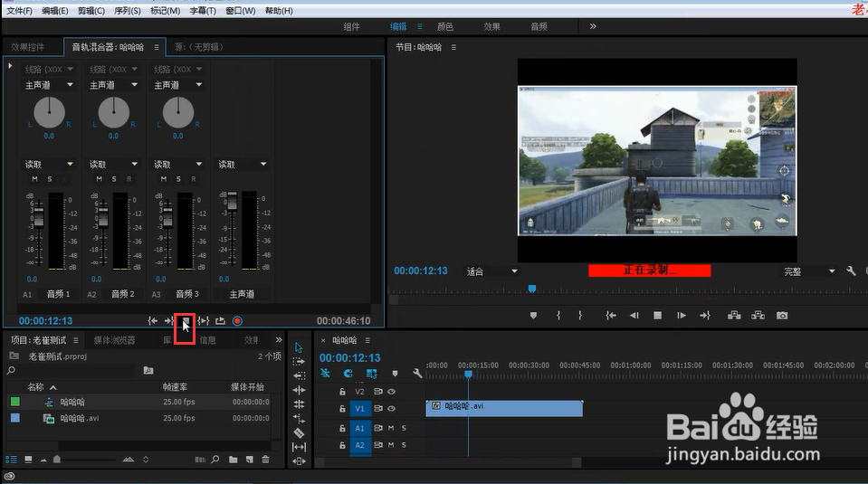Toggle V2 track visibility eye
This screenshot has width=868, height=484.
pos(391,392)
